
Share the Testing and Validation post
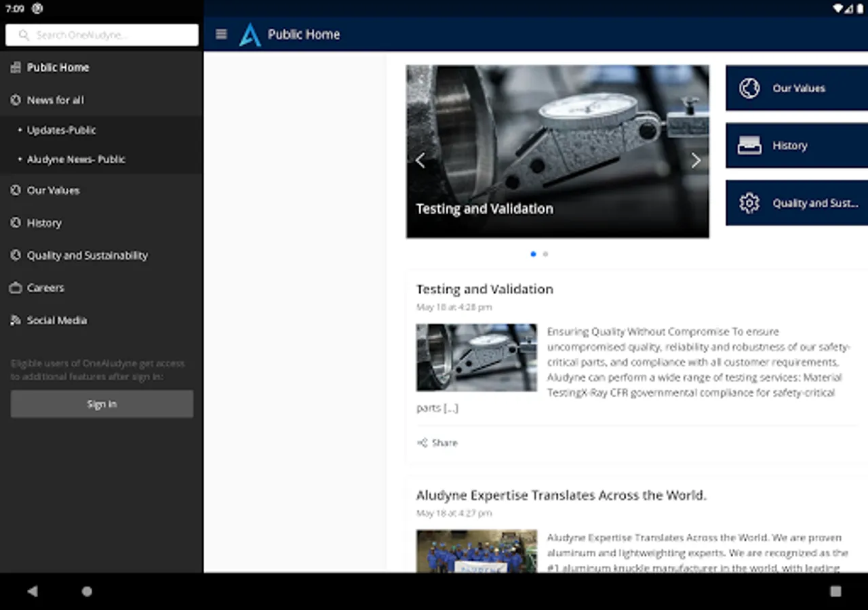(x=437, y=443)
